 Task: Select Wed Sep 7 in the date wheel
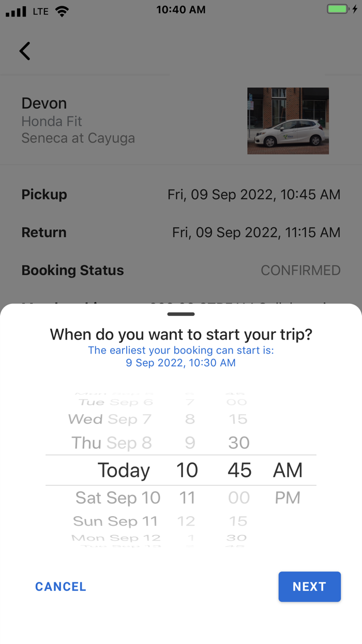110,419
